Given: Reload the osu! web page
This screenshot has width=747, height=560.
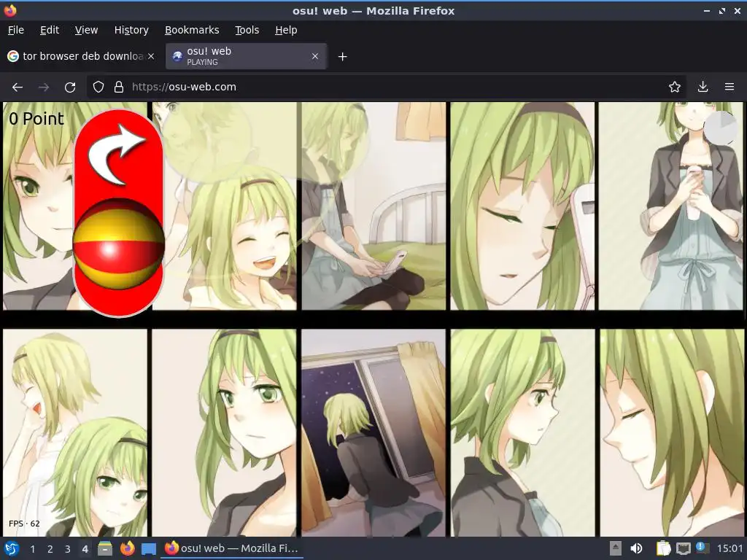Looking at the screenshot, I should click(70, 87).
